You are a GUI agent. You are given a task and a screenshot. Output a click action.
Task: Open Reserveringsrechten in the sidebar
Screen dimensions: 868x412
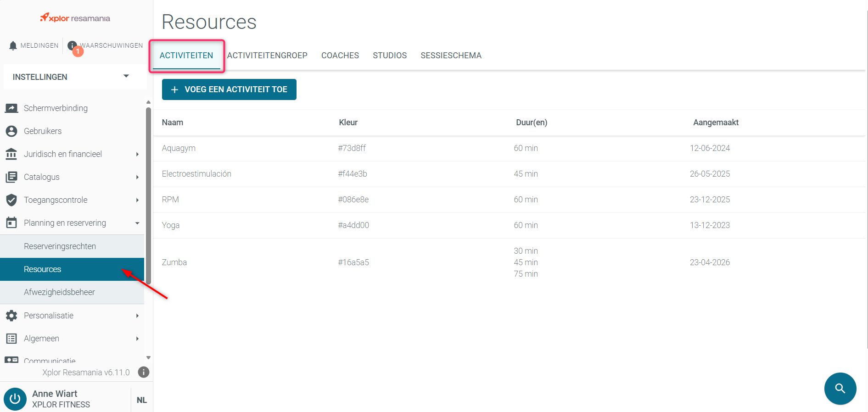pyautogui.click(x=72, y=246)
